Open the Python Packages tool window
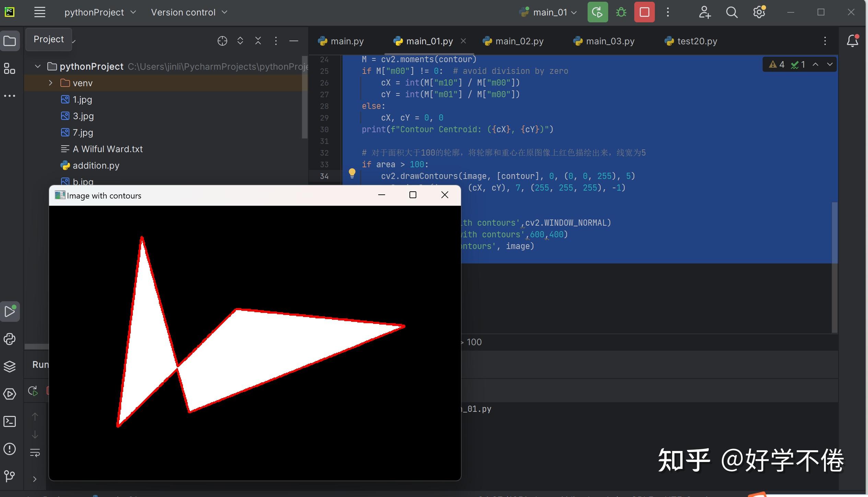The height and width of the screenshot is (497, 868). click(10, 367)
